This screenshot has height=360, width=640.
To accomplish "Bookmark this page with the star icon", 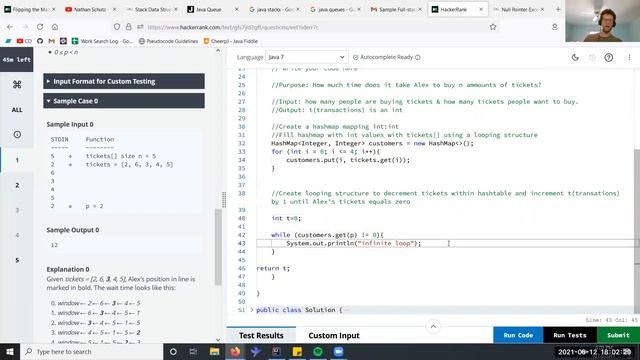I will click(493, 27).
